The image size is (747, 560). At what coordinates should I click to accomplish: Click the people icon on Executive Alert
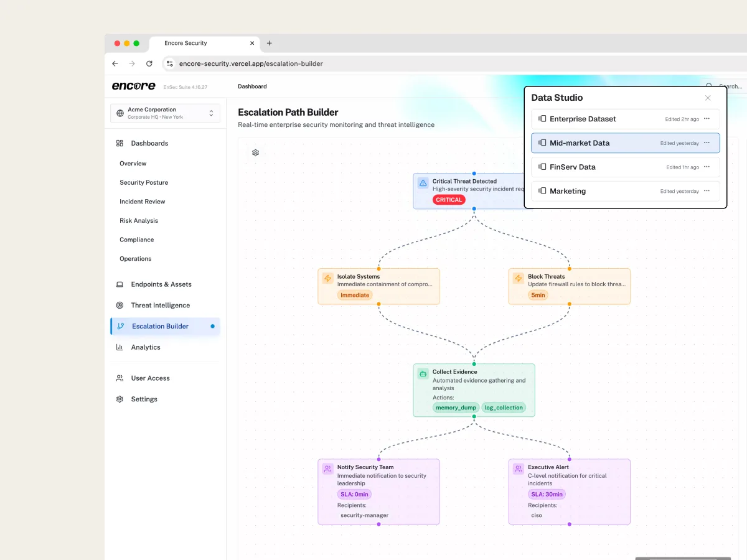pyautogui.click(x=519, y=469)
